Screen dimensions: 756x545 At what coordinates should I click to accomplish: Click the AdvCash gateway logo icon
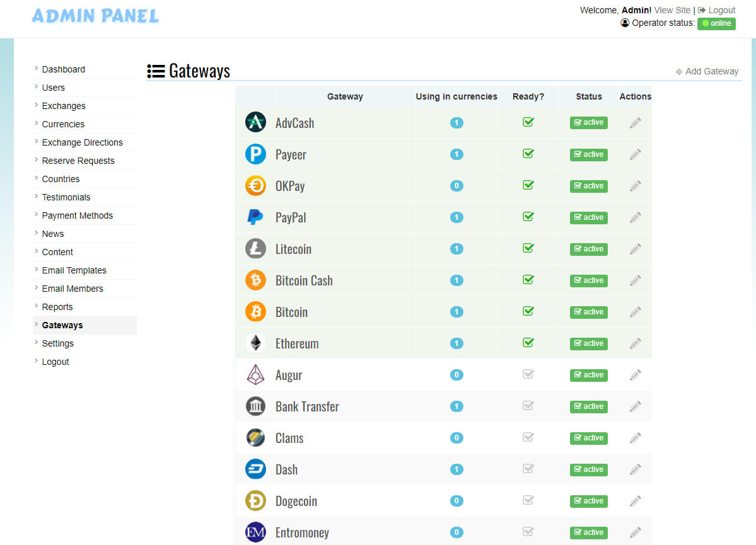[x=255, y=122]
